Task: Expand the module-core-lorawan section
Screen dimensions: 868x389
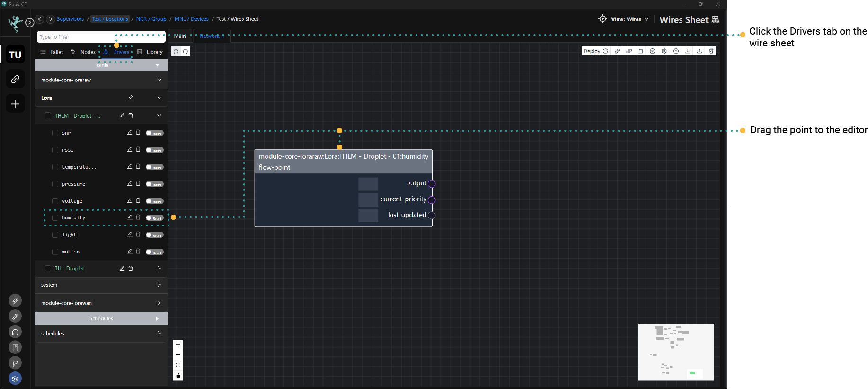Action: 159,303
